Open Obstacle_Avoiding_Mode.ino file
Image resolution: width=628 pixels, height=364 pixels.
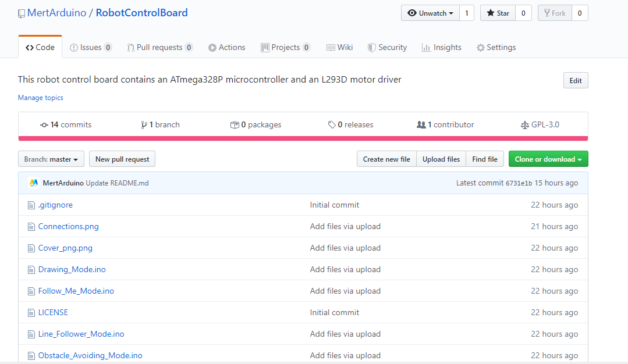(90, 356)
